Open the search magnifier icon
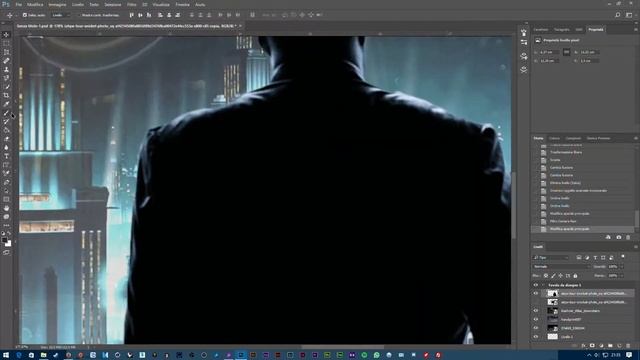 [618, 15]
